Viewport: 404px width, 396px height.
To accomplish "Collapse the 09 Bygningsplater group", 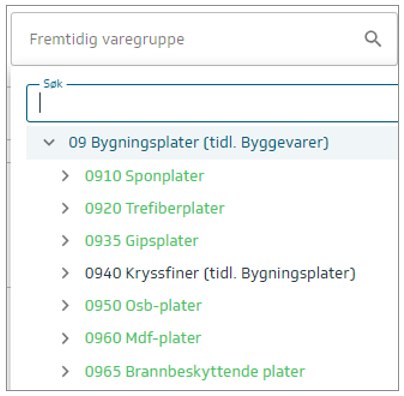I will [49, 143].
